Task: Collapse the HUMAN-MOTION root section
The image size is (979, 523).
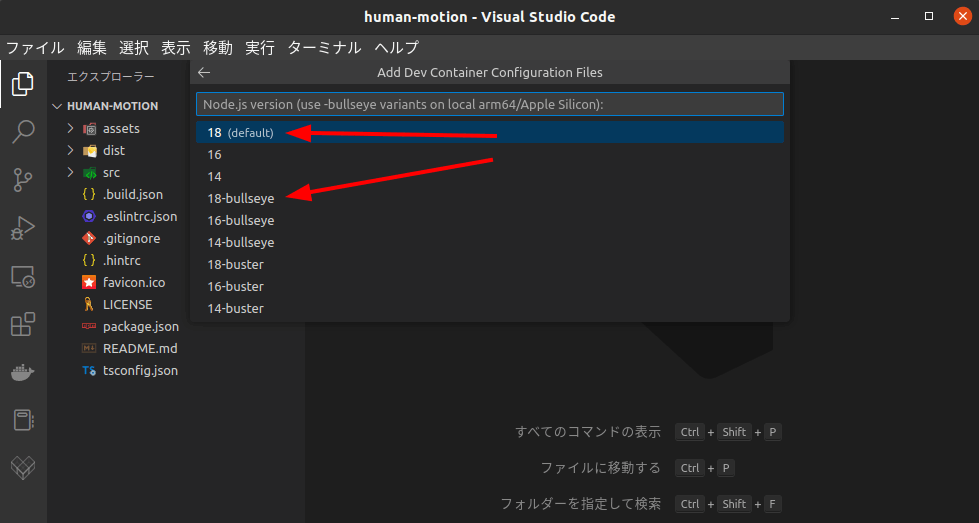Action: point(57,106)
